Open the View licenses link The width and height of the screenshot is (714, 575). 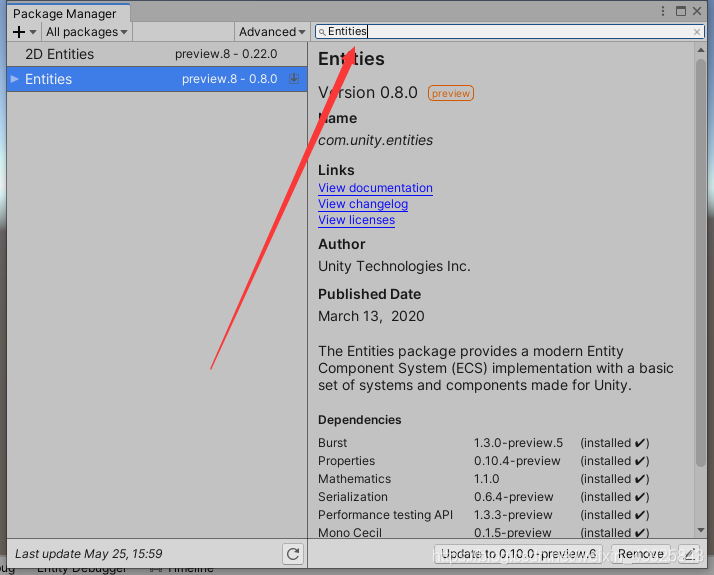click(356, 220)
